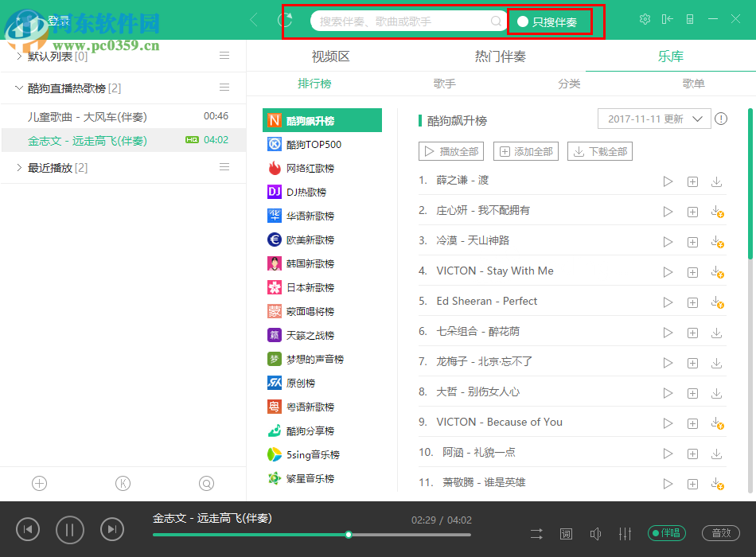Click the playback order loop icon
Screen dimensions: 756x557
[x=536, y=533]
